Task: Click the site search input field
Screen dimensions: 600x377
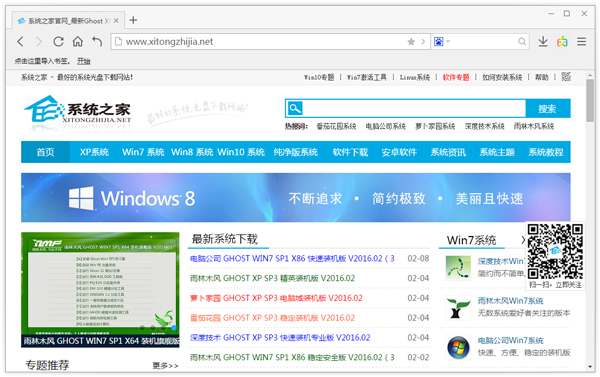Action: [414, 109]
